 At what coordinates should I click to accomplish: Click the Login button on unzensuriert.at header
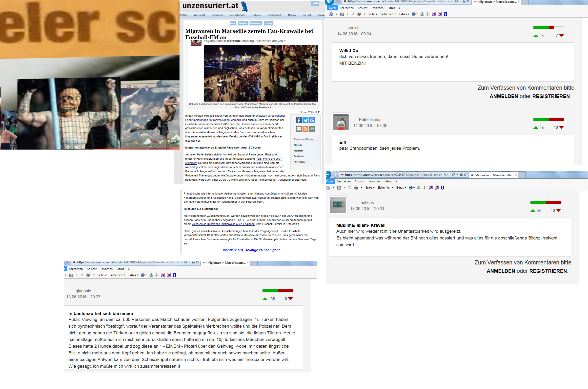[315, 3]
